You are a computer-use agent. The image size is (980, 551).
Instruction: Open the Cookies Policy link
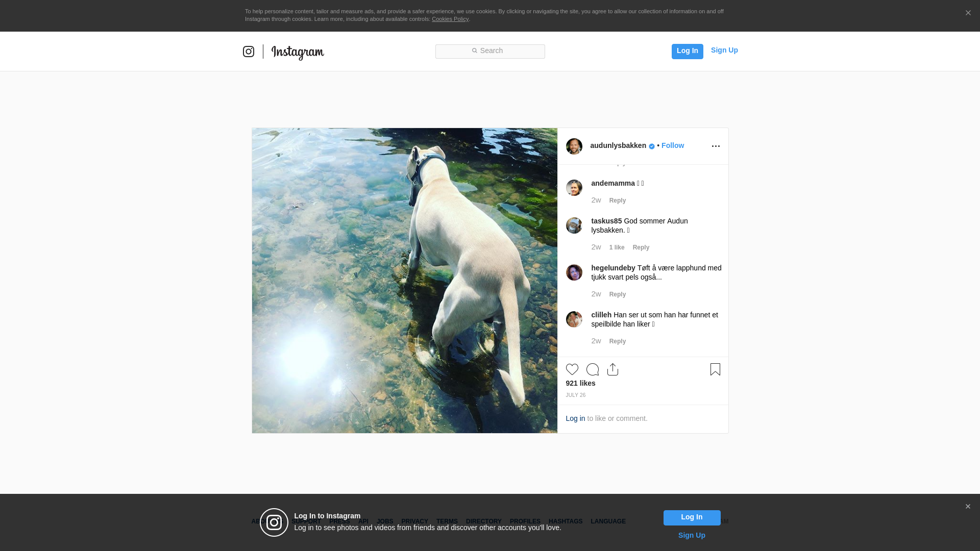coord(450,19)
